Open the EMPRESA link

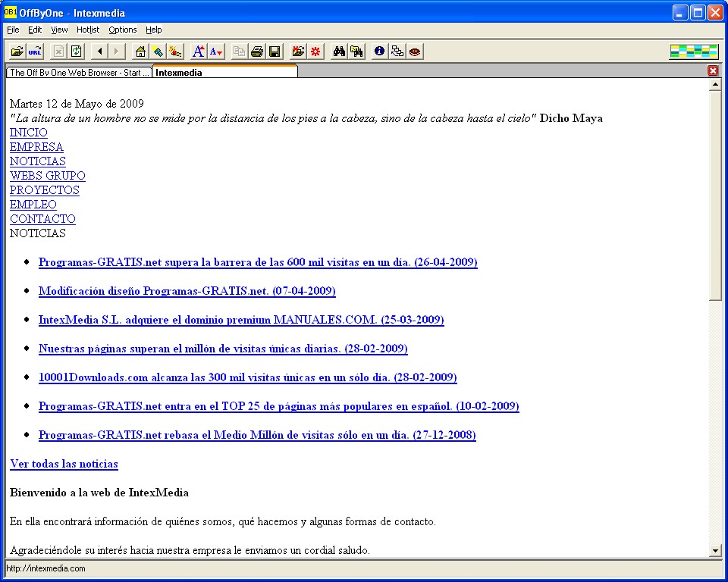[x=36, y=147]
